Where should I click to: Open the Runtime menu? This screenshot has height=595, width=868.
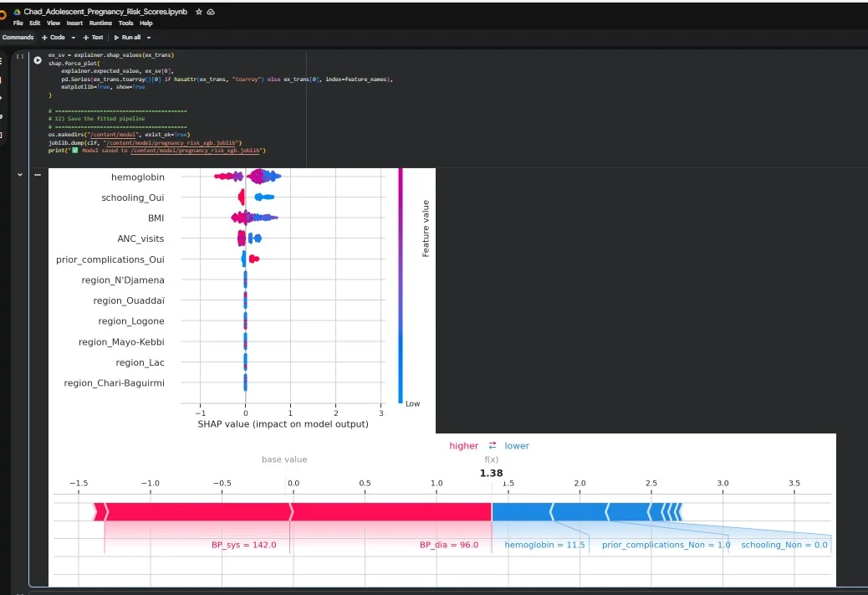[x=100, y=23]
